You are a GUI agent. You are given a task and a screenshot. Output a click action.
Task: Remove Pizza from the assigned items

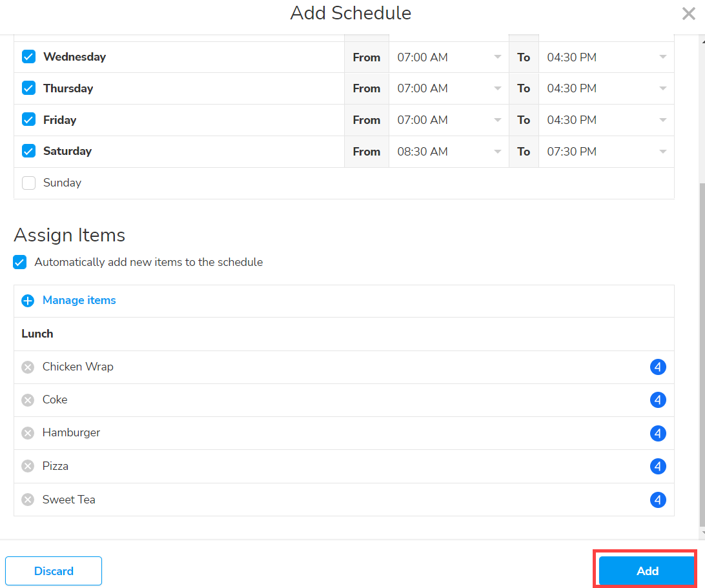[28, 466]
